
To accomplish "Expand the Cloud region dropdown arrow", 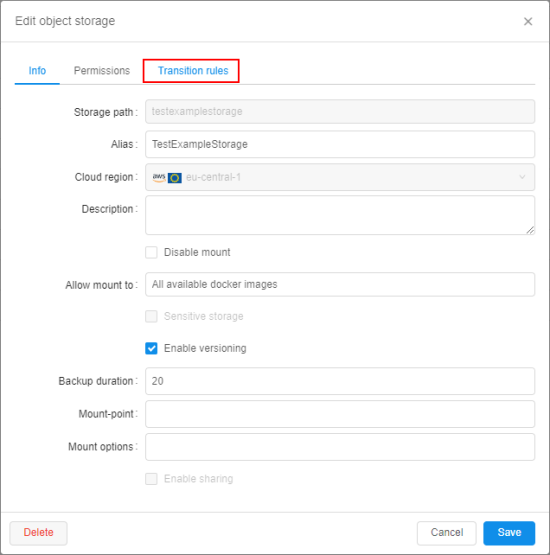I will click(522, 177).
